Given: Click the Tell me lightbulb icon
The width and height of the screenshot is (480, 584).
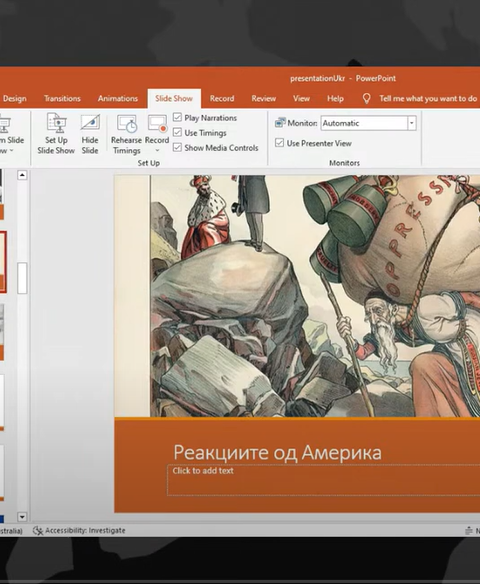Looking at the screenshot, I should pyautogui.click(x=366, y=98).
